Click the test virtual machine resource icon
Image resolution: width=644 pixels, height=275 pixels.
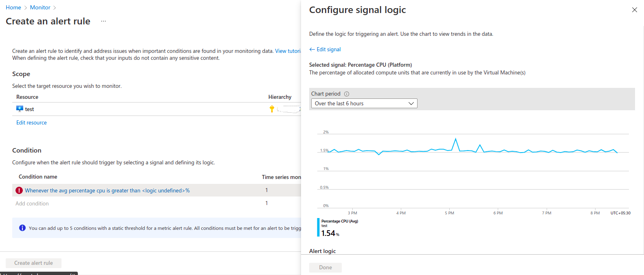(x=20, y=109)
